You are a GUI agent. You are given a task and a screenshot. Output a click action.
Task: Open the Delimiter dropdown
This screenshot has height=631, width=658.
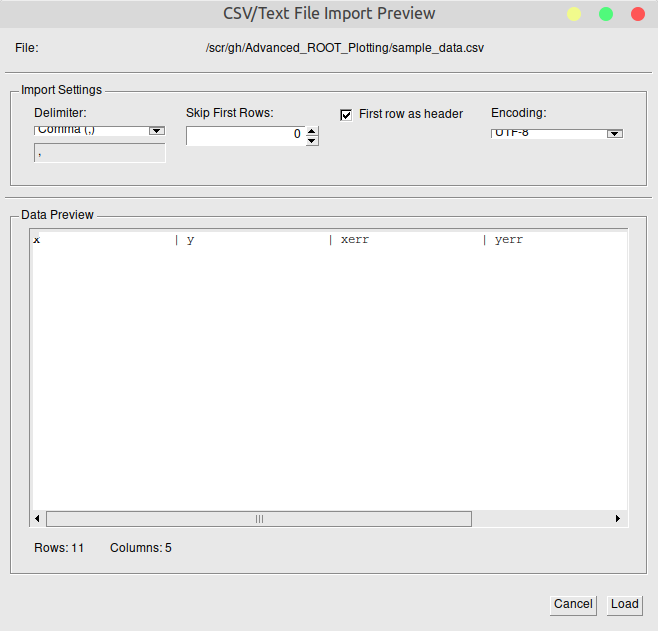(x=156, y=130)
